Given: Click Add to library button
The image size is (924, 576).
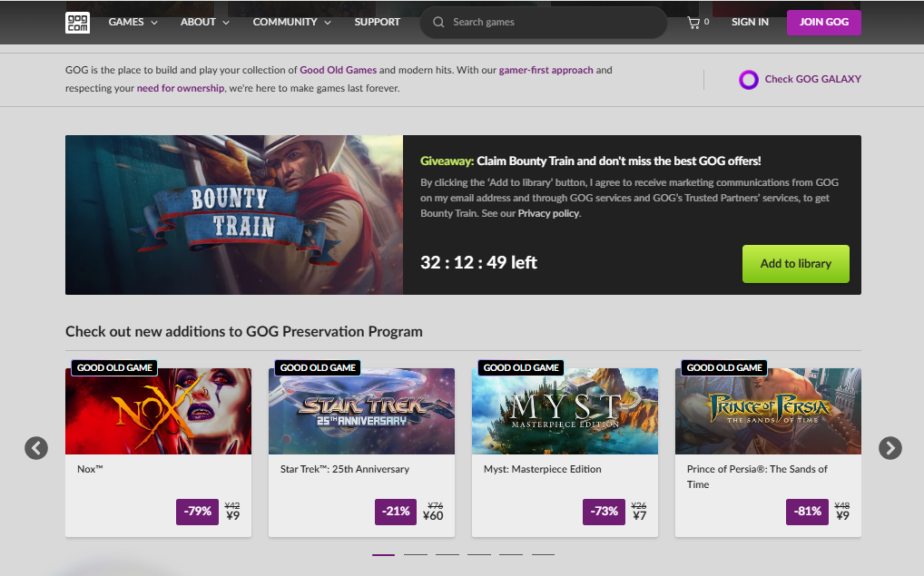Looking at the screenshot, I should pyautogui.click(x=795, y=264).
